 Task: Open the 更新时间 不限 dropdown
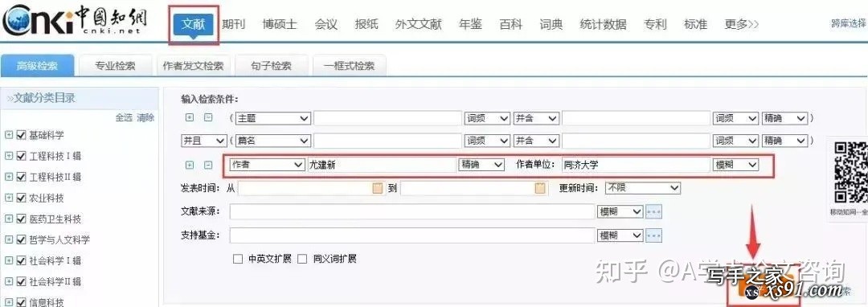643,188
